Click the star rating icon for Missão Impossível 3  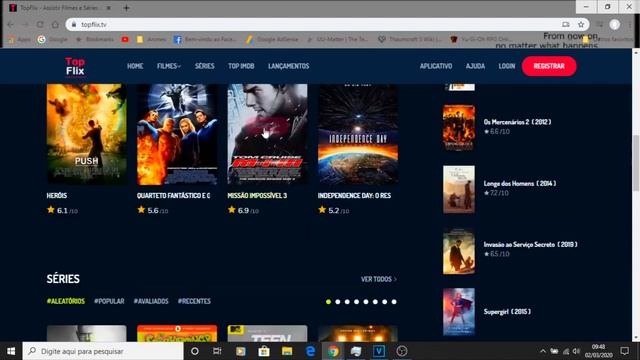pos(231,210)
